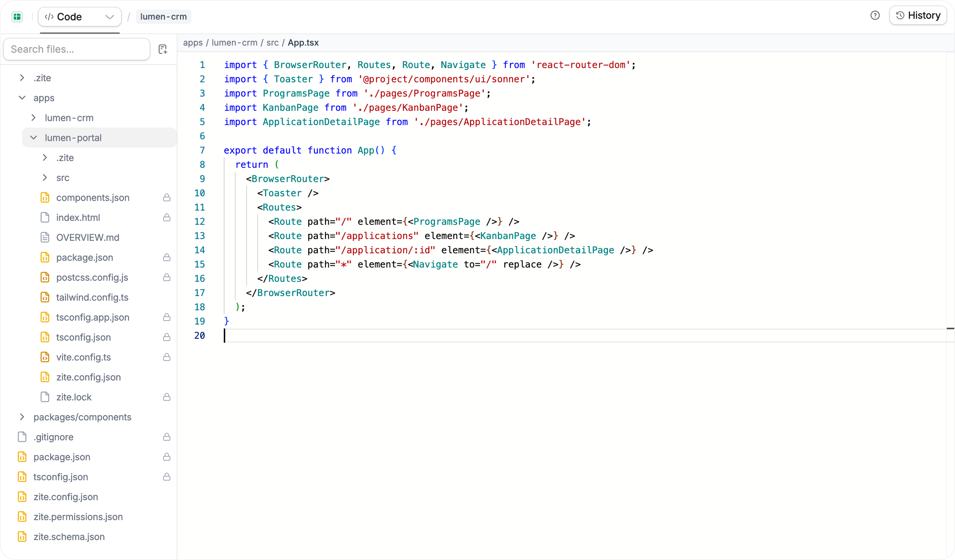
Task: Click the src breadcrumb segment
Action: tap(273, 43)
